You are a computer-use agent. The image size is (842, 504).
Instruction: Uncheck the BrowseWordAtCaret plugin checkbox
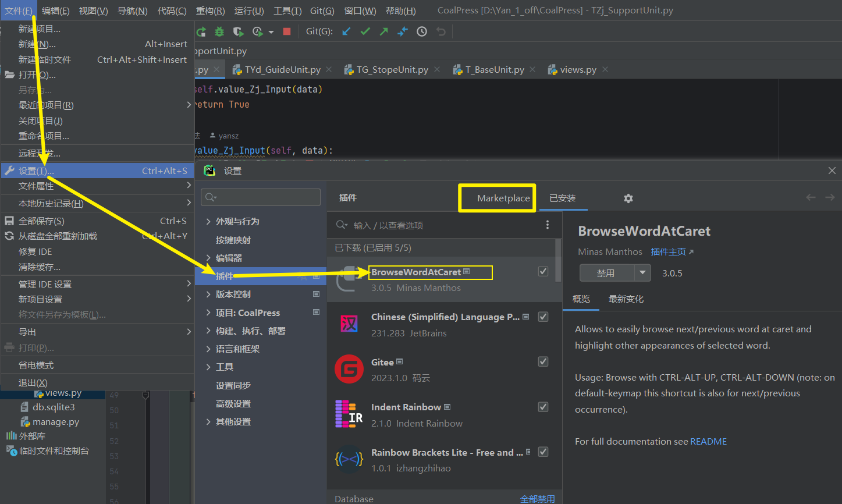pyautogui.click(x=543, y=271)
